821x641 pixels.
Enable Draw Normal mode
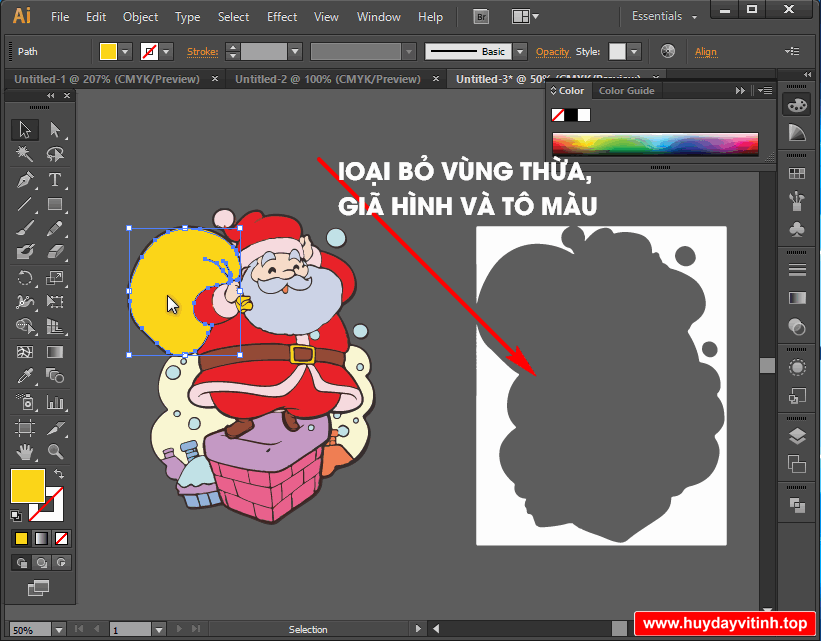[x=21, y=563]
